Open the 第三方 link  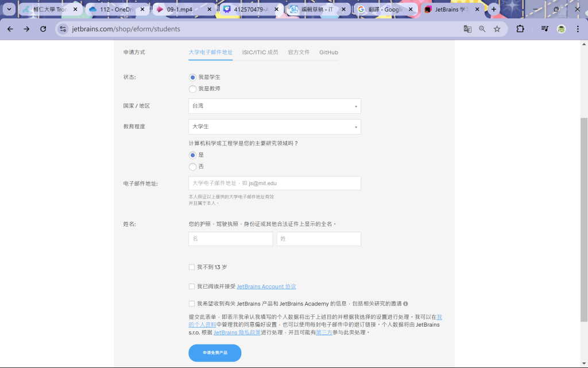click(x=324, y=332)
